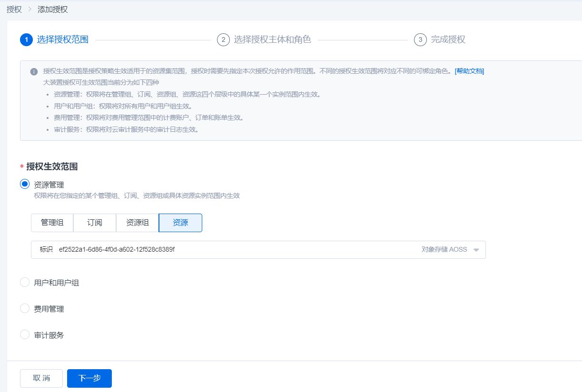Select the 资源组 tab
Image resolution: width=582 pixels, height=392 pixels.
point(138,223)
